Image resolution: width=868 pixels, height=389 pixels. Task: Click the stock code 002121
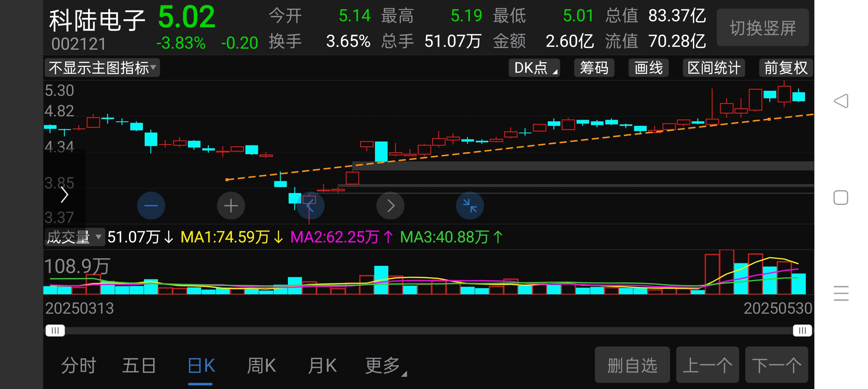[79, 44]
